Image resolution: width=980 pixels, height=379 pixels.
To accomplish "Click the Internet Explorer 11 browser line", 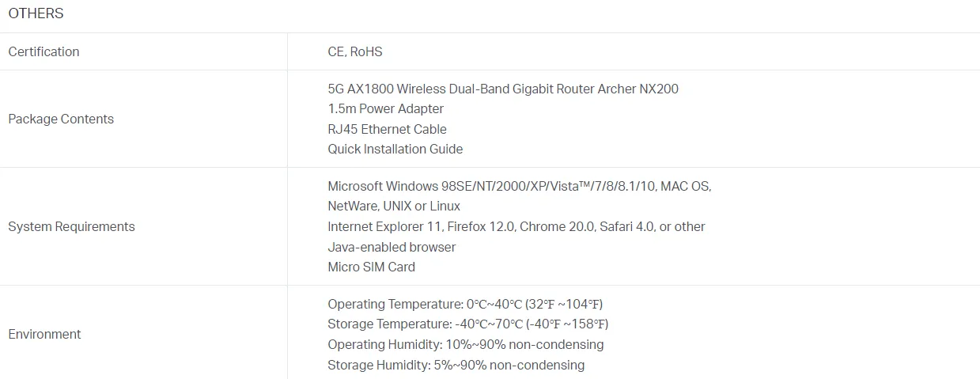I will 516,226.
